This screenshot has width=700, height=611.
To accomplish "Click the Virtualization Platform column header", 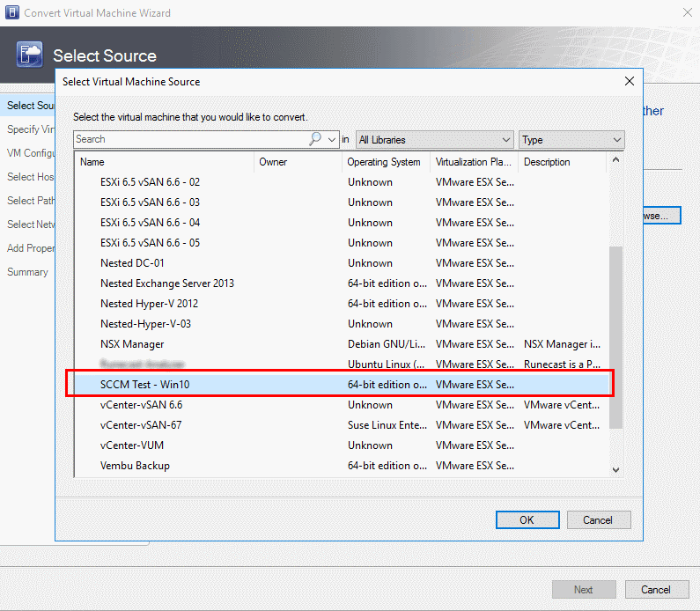I will coord(474,162).
